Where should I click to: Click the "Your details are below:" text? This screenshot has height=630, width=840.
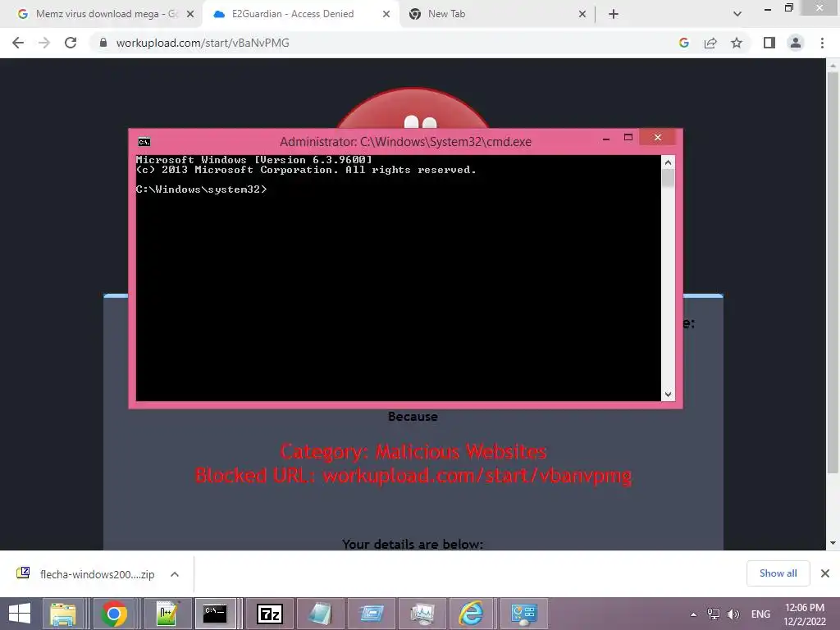pyautogui.click(x=413, y=545)
